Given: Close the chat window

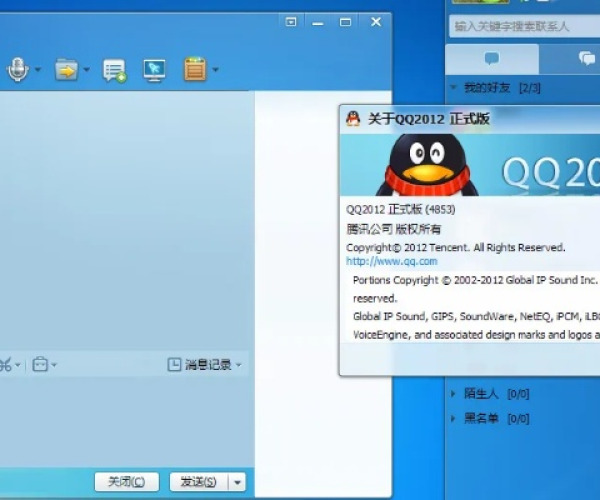Looking at the screenshot, I should 376,22.
